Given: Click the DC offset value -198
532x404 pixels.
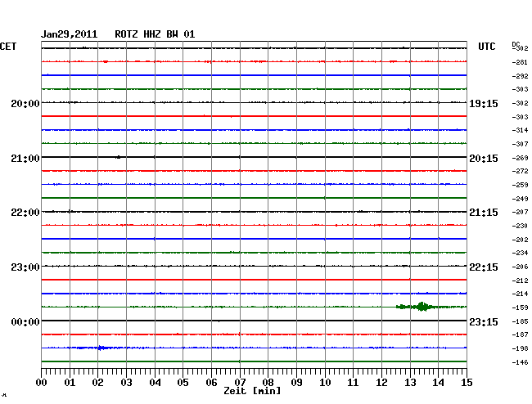Looking at the screenshot, I should tap(520, 348).
